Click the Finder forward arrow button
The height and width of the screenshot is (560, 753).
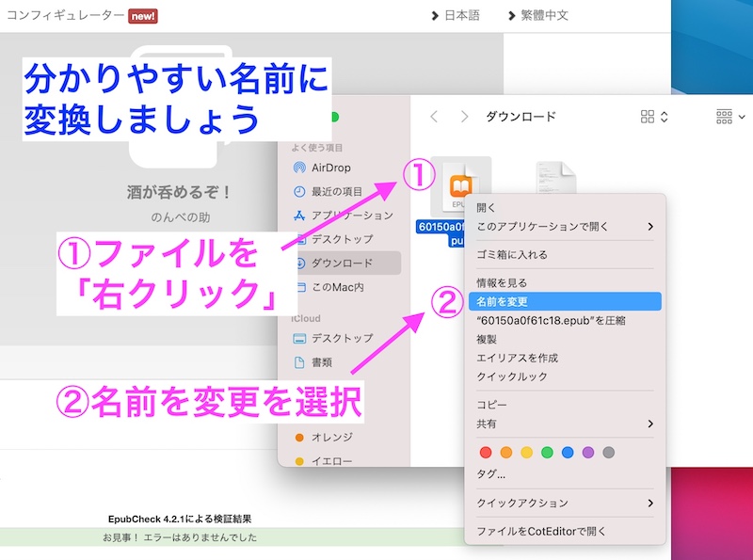coord(464,117)
